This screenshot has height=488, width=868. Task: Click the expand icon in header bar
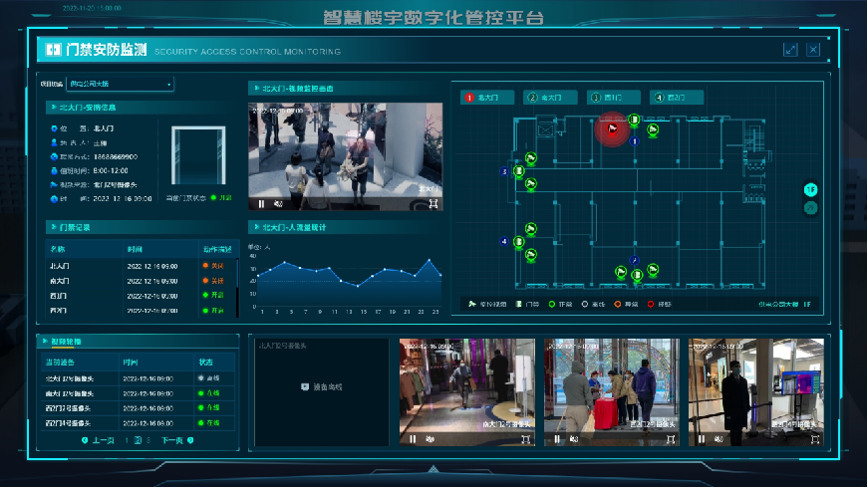[x=790, y=50]
